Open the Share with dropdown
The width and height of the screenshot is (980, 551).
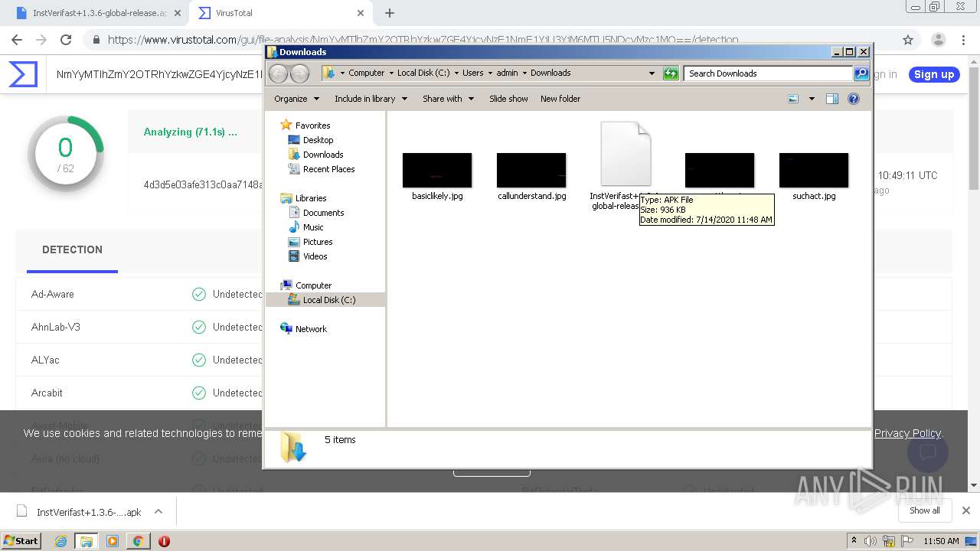pos(448,99)
